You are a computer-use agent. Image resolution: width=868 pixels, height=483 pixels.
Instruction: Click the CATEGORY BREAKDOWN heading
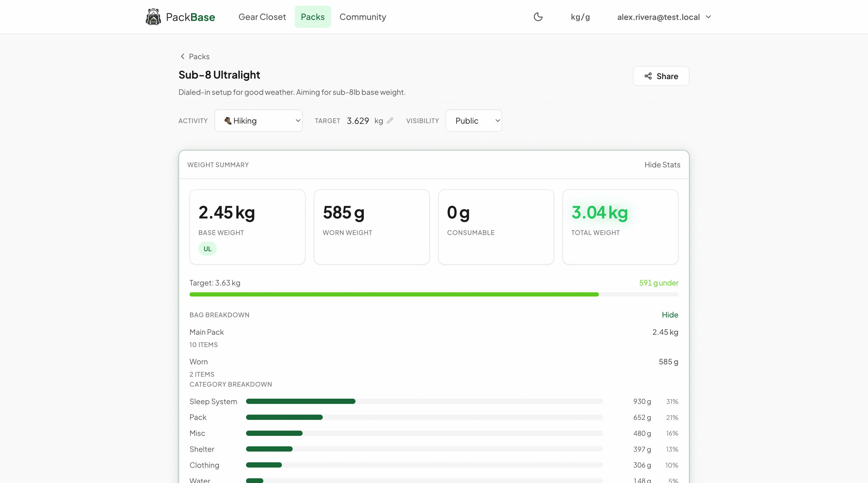click(230, 384)
